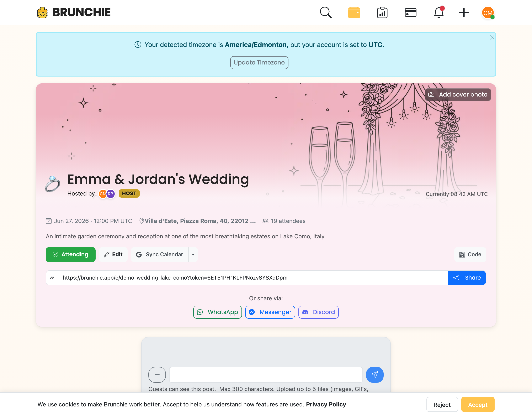Open the Privacy Policy link

pos(326,404)
